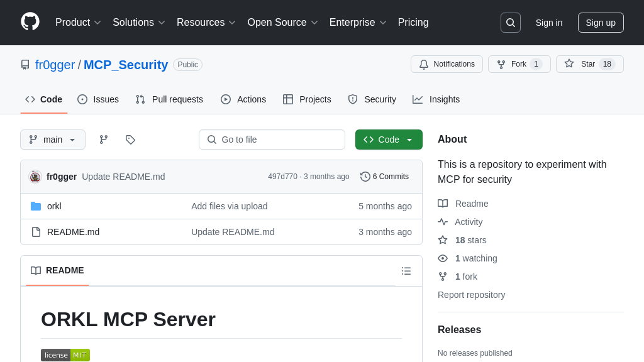Click the 6 Commits history link
The height and width of the screenshot is (362, 644).
click(384, 177)
